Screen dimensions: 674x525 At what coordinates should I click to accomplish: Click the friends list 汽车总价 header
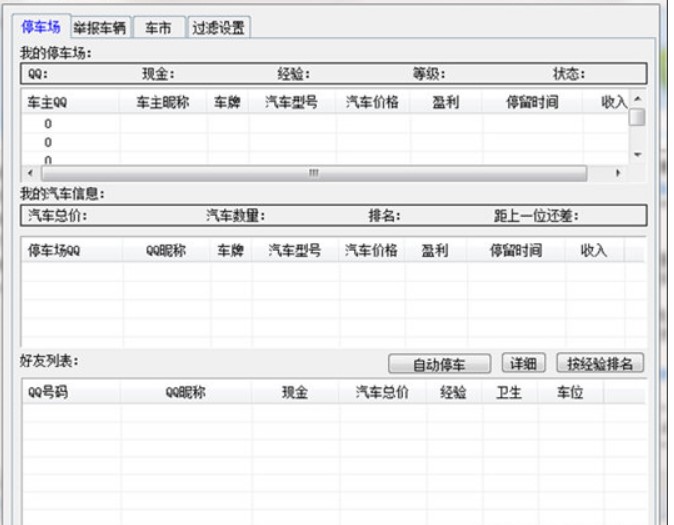(382, 392)
